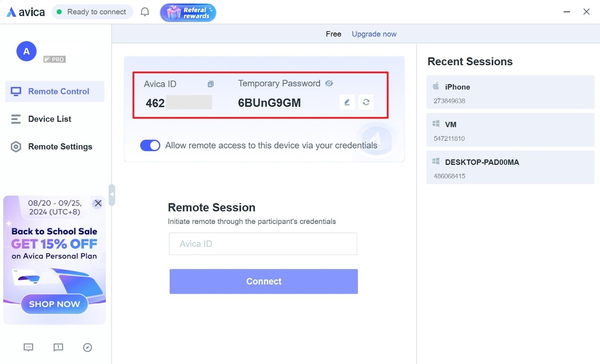
Task: Click the Ready to connect status
Action: pos(92,12)
